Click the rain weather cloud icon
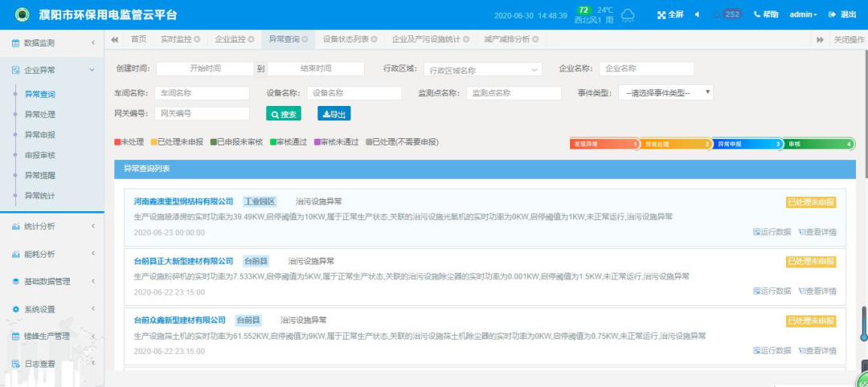 (x=628, y=15)
